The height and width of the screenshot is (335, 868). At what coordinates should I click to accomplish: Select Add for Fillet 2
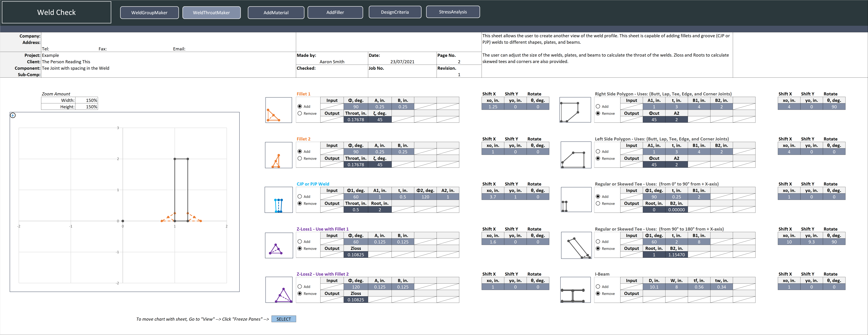point(300,152)
